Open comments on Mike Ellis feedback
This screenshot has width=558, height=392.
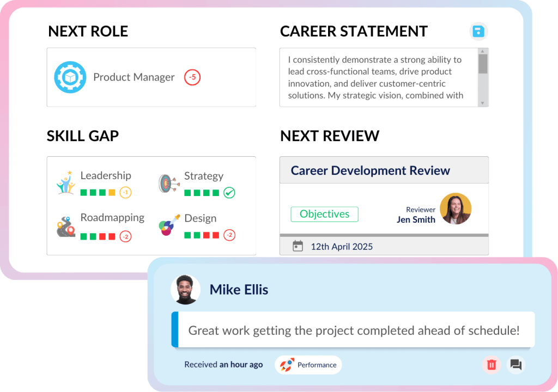point(516,365)
